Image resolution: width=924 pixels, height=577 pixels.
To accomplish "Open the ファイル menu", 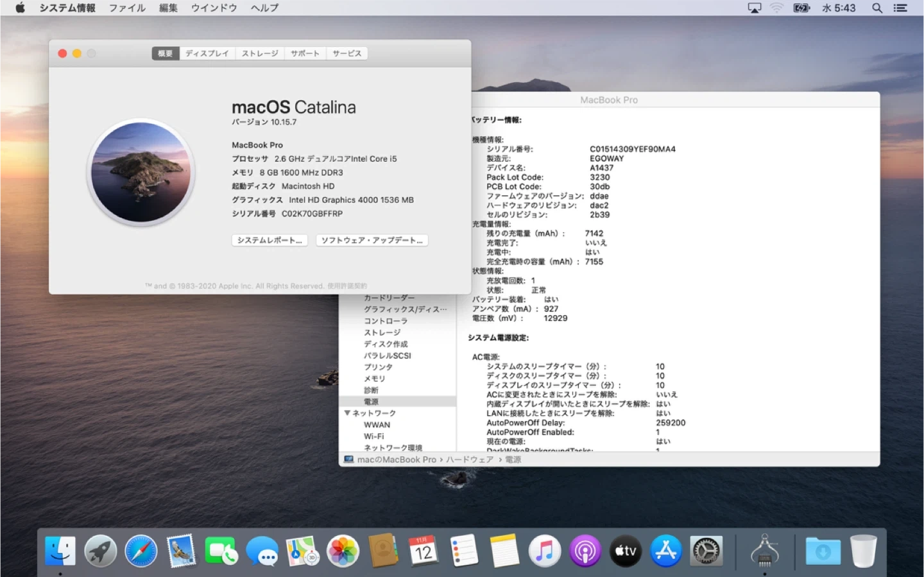I will click(127, 8).
